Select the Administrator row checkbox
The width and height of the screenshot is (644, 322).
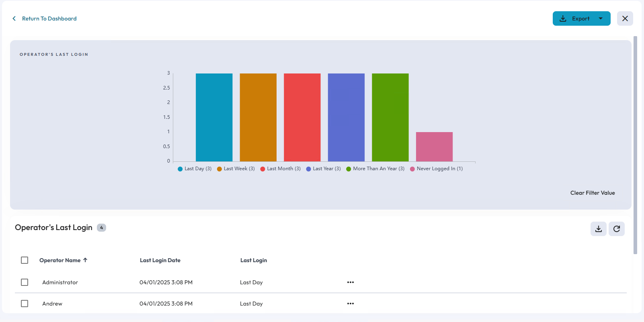point(25,282)
